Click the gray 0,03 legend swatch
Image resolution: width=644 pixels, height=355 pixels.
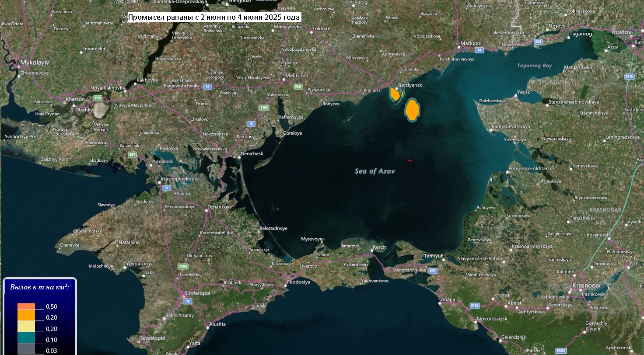pyautogui.click(x=26, y=349)
